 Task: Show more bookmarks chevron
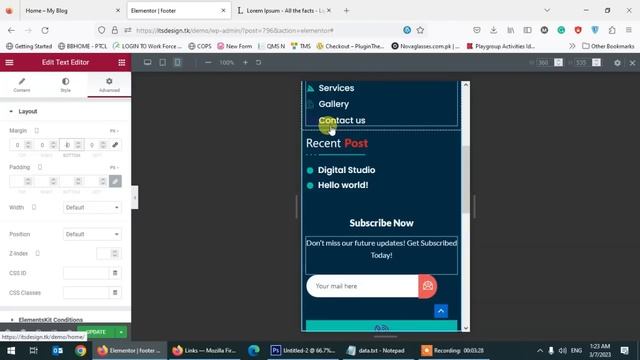(572, 46)
